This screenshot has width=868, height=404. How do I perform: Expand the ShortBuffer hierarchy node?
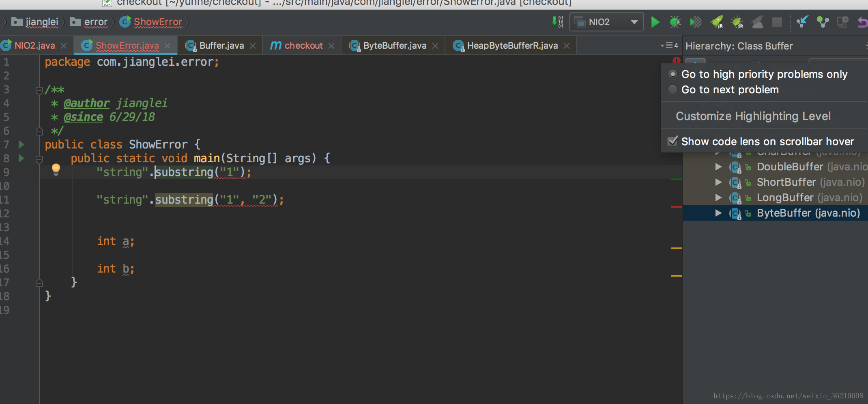click(718, 182)
